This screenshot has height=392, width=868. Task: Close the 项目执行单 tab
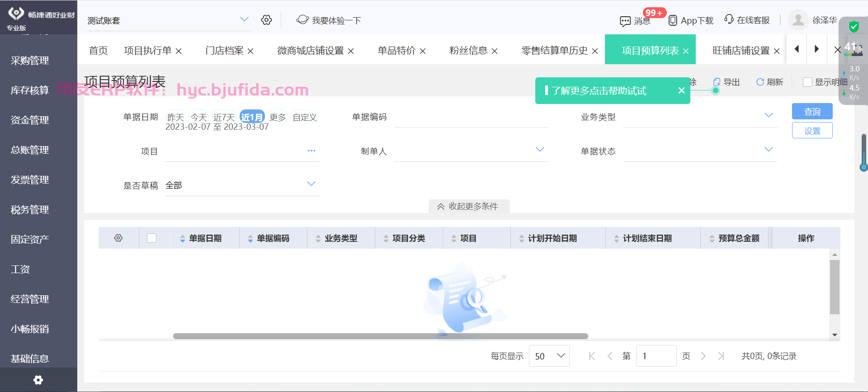click(179, 51)
